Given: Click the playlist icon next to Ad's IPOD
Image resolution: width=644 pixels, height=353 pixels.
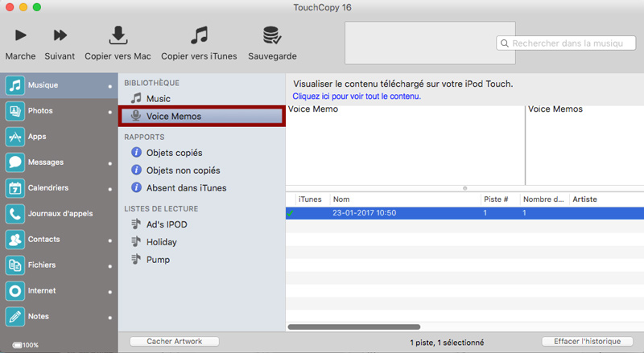Looking at the screenshot, I should point(136,224).
